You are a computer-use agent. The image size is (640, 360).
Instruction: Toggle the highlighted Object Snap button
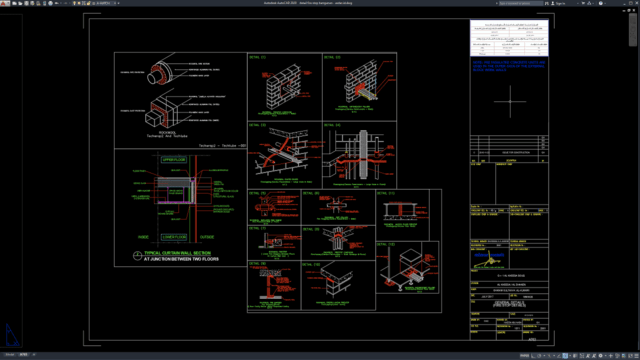[x=565, y=356]
